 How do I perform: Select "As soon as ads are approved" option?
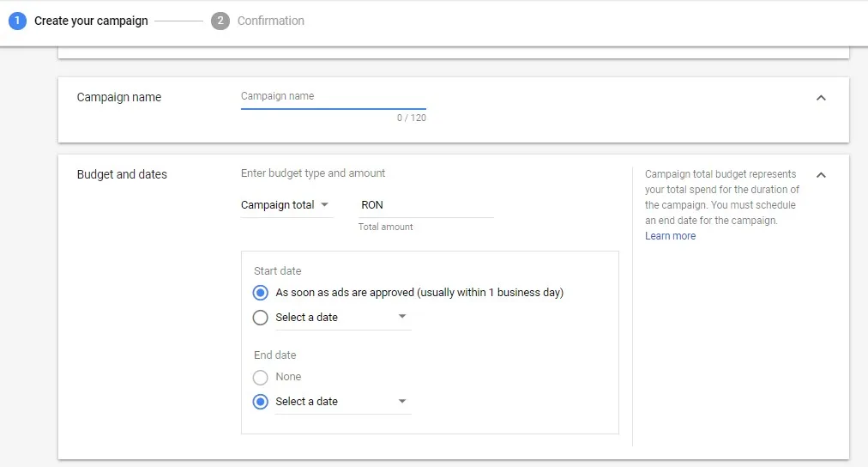(261, 293)
